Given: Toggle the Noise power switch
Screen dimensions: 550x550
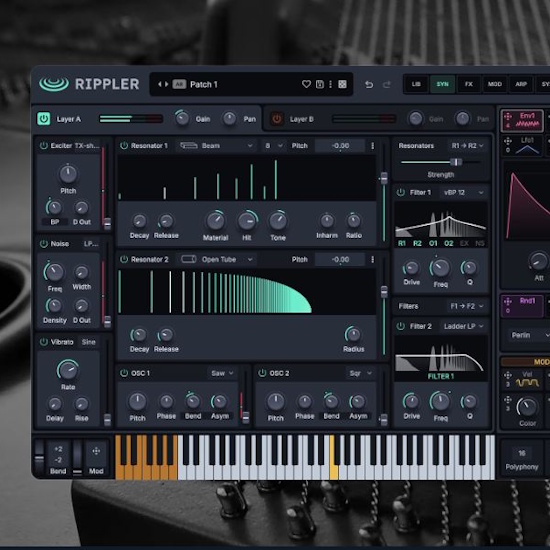Looking at the screenshot, I should point(43,244).
